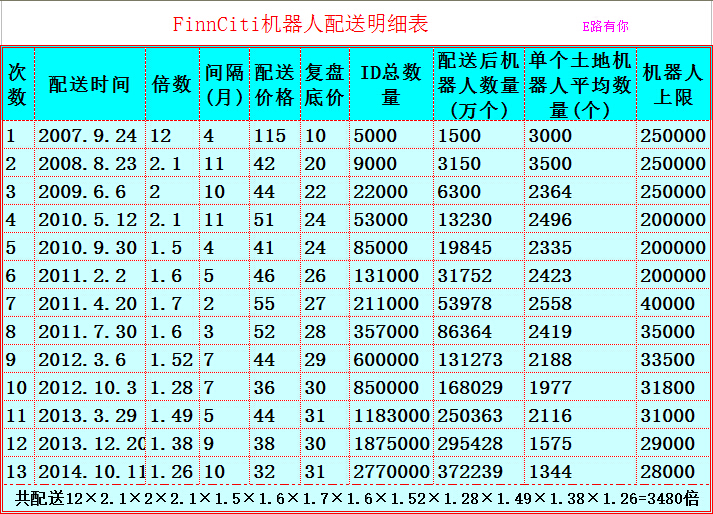Click the robot count cell 31752
This screenshot has height=514, width=713.
(x=479, y=275)
